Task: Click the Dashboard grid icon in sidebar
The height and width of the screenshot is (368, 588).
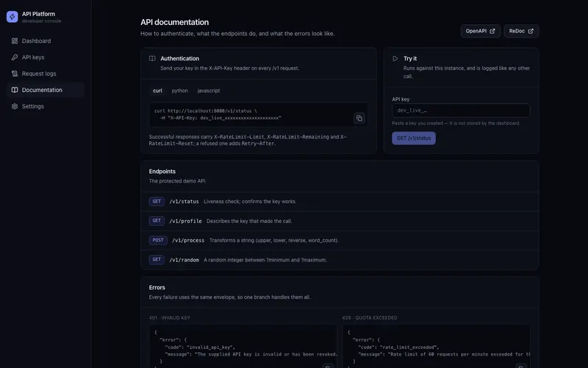Action: click(15, 41)
